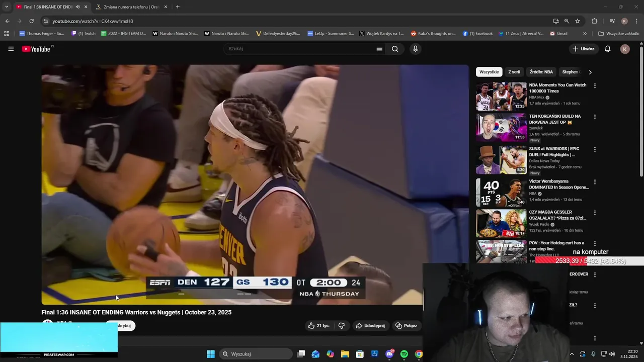The image size is (644, 362).
Task: Open Microsoft Store from the taskbar
Action: [360, 354]
